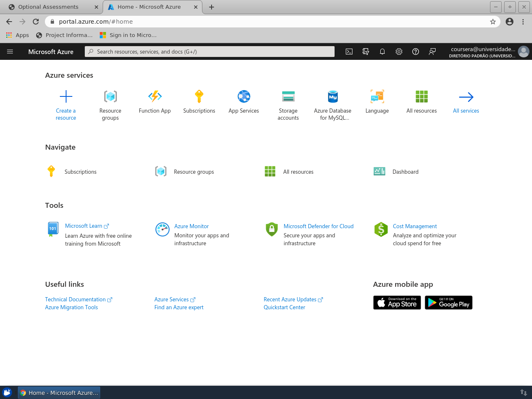Open the Cost Management link

click(415, 226)
